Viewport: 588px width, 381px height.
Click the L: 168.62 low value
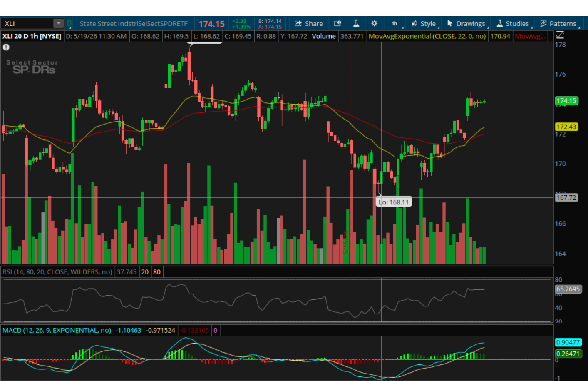click(206, 36)
